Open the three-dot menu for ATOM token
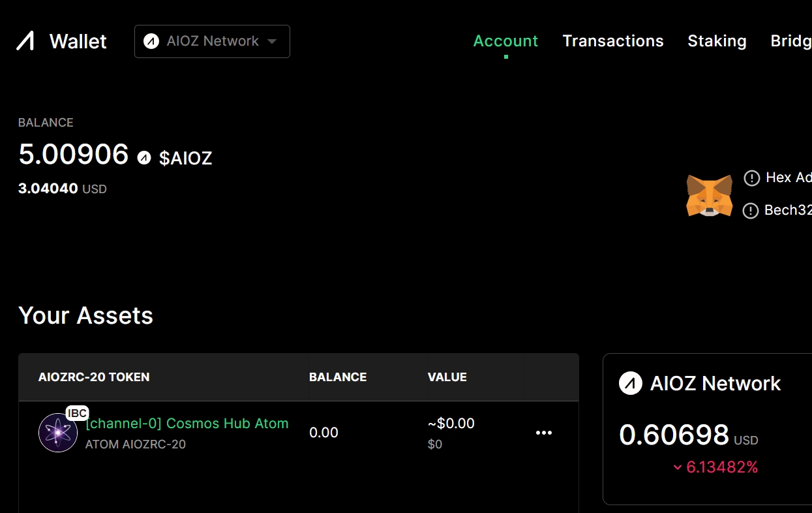 click(543, 433)
